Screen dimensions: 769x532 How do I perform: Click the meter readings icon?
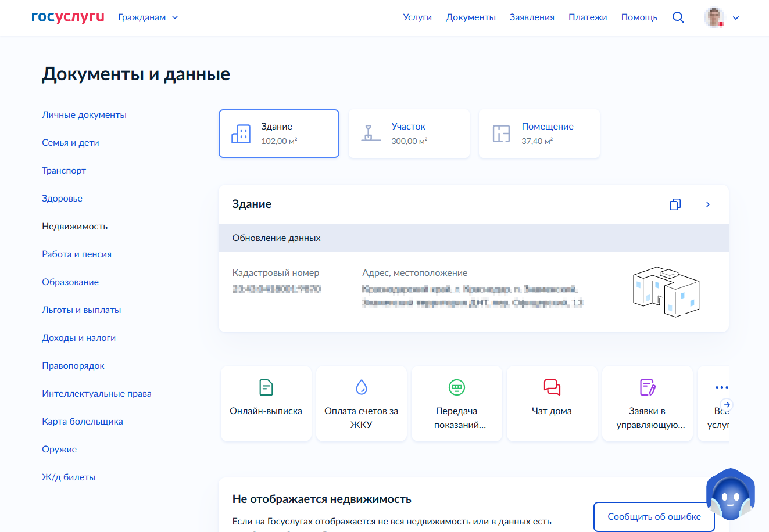[x=457, y=387]
